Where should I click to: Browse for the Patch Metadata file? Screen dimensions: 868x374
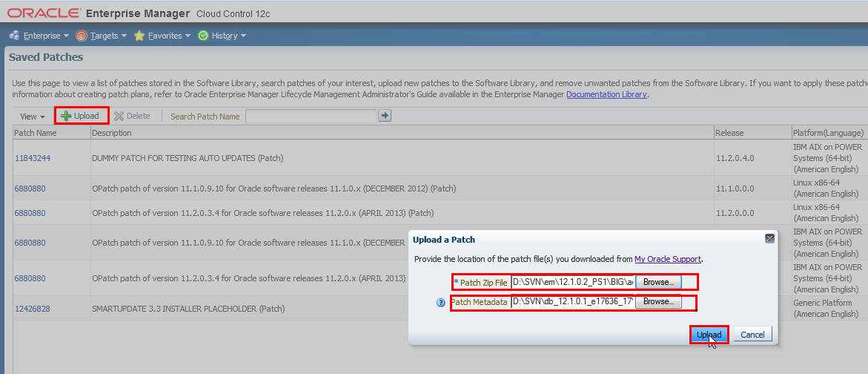point(658,303)
